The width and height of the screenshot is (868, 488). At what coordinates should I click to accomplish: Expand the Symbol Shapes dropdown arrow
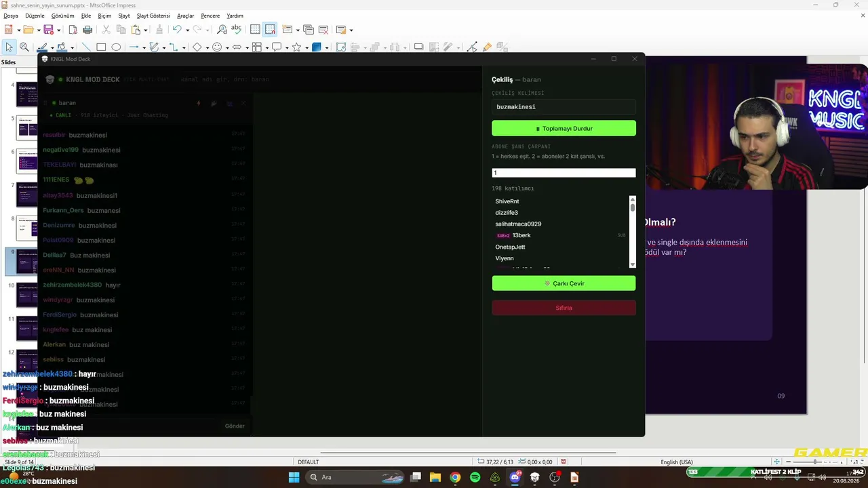click(x=227, y=47)
